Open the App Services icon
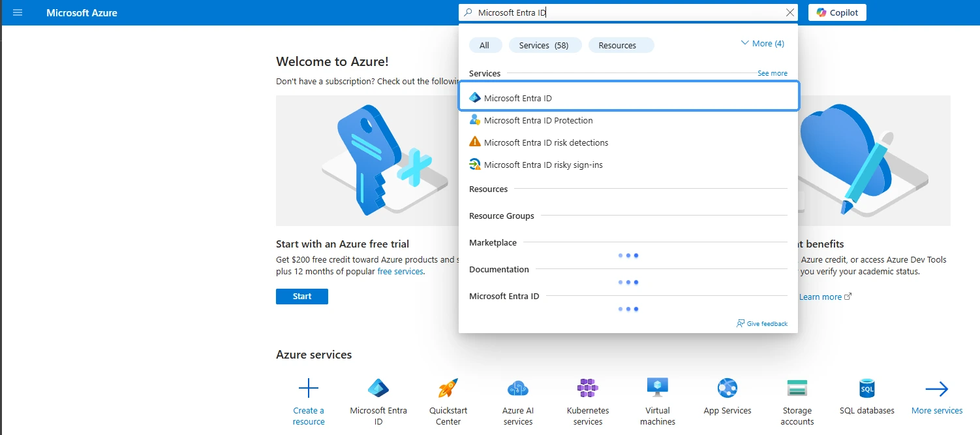 (727, 389)
